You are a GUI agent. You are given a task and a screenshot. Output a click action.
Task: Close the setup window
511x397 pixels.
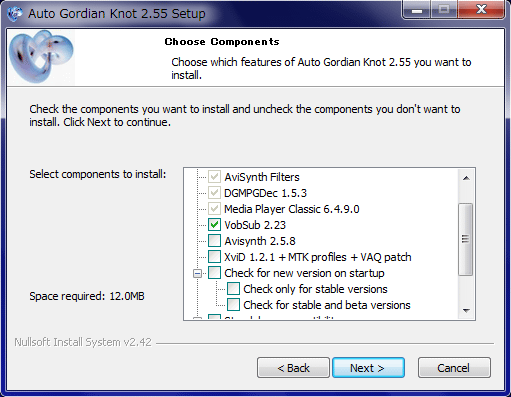click(x=481, y=10)
